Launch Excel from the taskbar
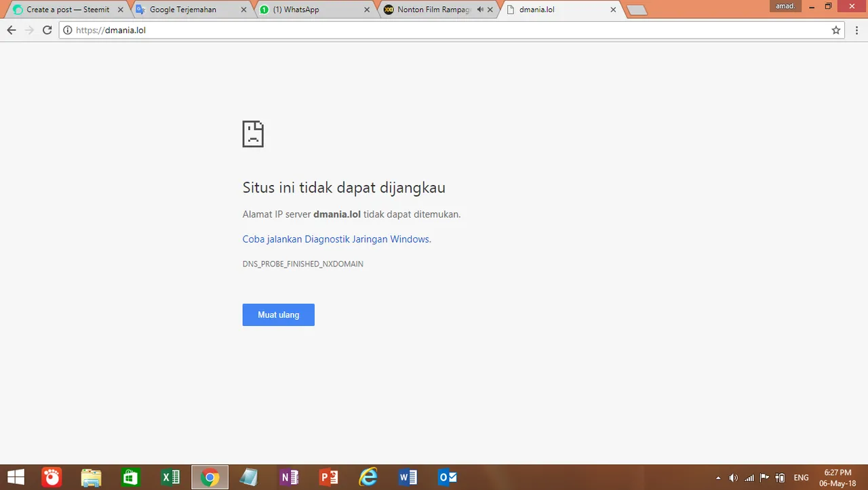Viewport: 868px width, 490px height. [x=170, y=477]
